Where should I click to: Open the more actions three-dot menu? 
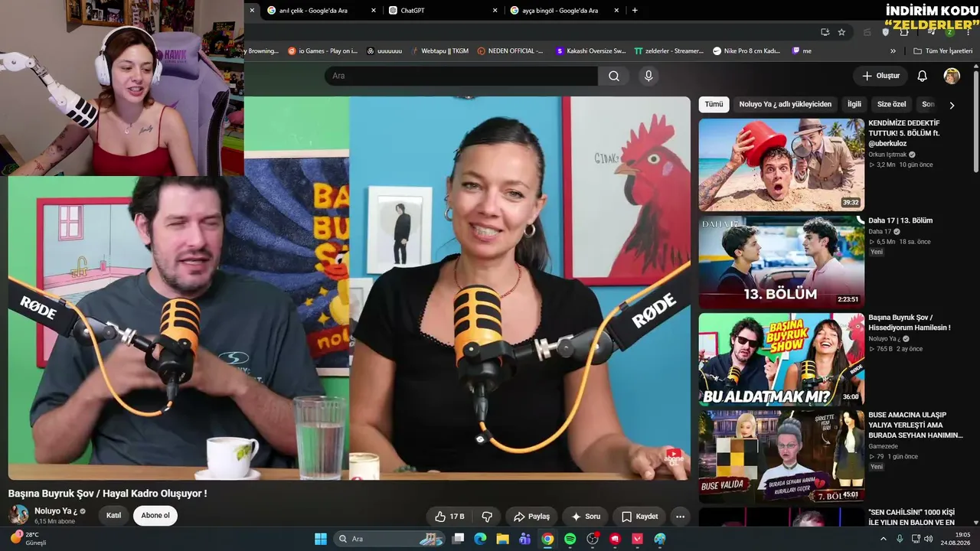point(680,517)
